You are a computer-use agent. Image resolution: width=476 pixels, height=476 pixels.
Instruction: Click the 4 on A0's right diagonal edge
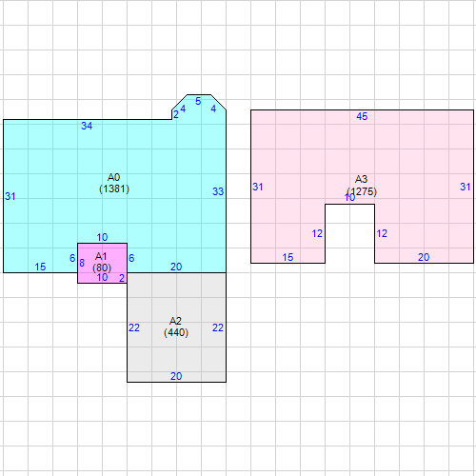213,109
